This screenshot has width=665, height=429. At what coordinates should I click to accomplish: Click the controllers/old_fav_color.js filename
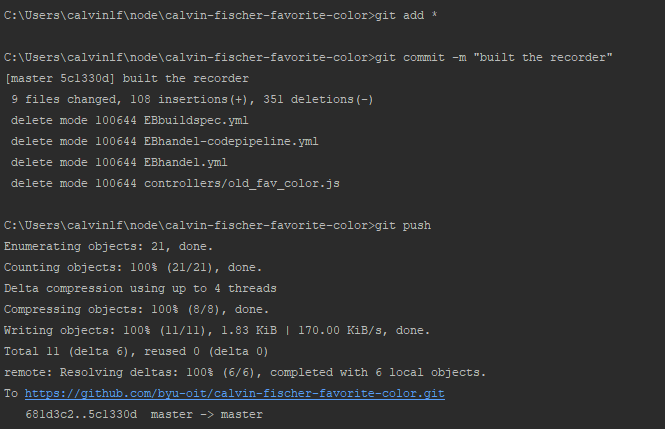(242, 184)
